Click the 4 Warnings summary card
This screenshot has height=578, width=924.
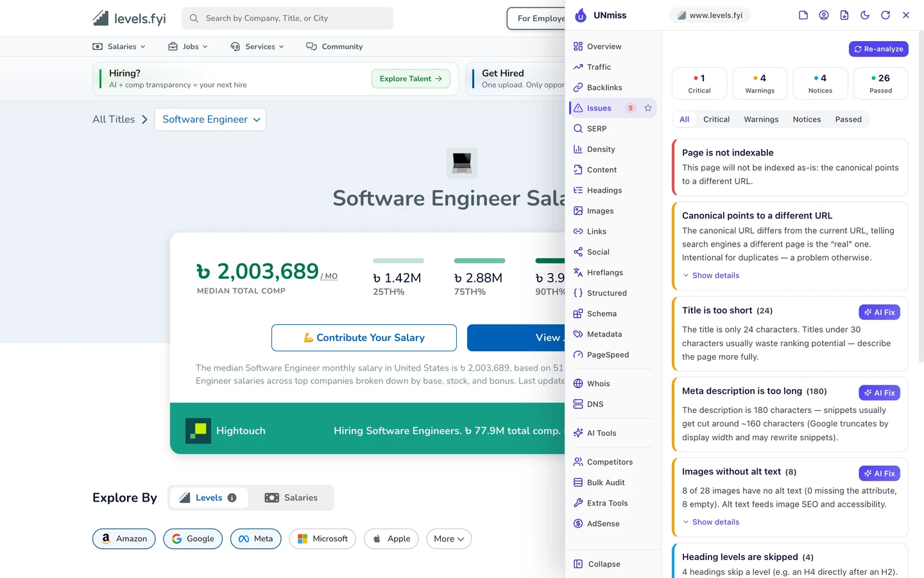(x=760, y=83)
